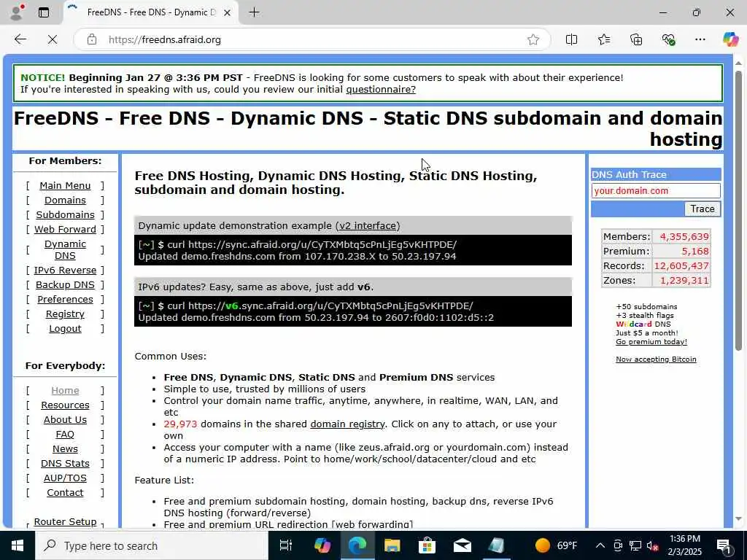Launch Copilot from the taskbar

[322, 545]
